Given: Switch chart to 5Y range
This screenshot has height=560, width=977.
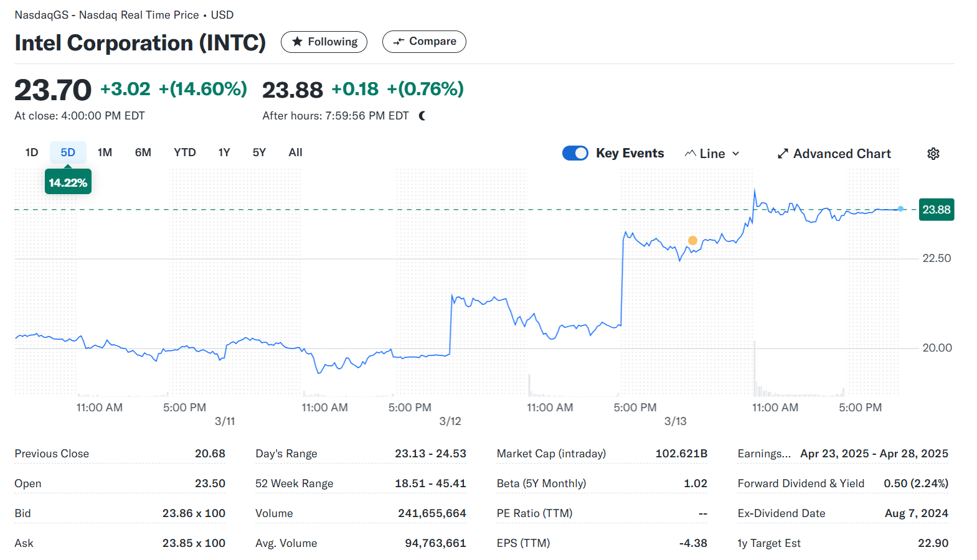Looking at the screenshot, I should pos(259,152).
